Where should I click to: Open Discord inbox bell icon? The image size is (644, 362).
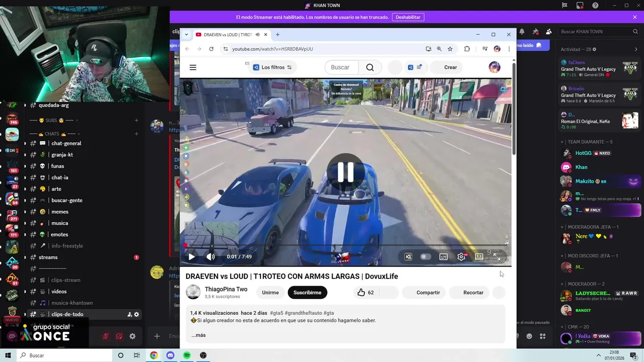[x=522, y=31]
